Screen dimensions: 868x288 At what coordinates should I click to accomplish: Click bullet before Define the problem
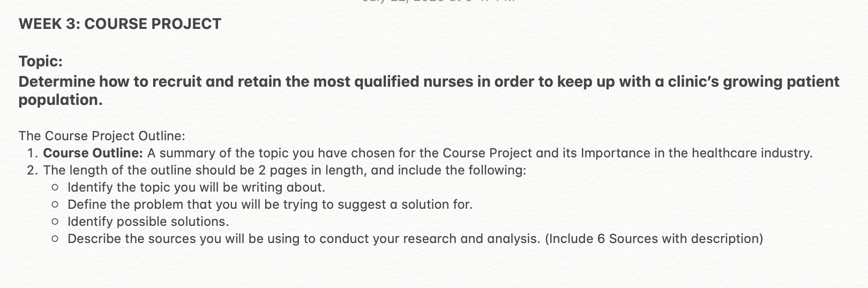point(55,205)
